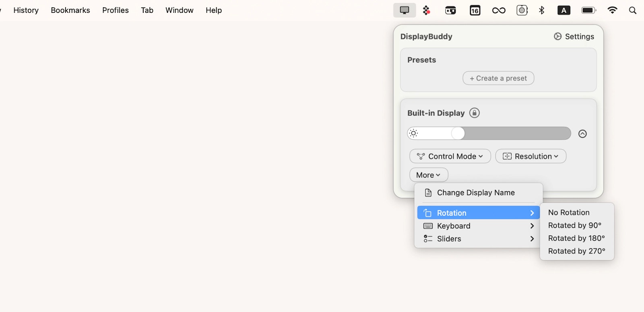Set brightness on the Built-in Display slider
This screenshot has height=312, width=644.
coord(489,133)
